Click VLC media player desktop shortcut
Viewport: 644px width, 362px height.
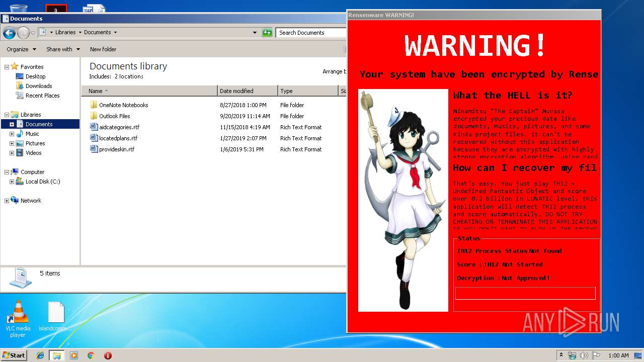tap(18, 319)
